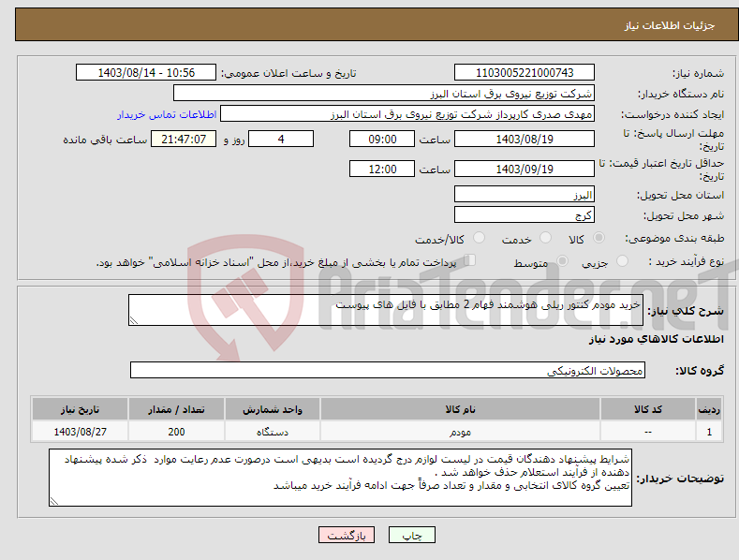This screenshot has width=739, height=560.
Task: Click the ردیف column header
Action: 709,409
